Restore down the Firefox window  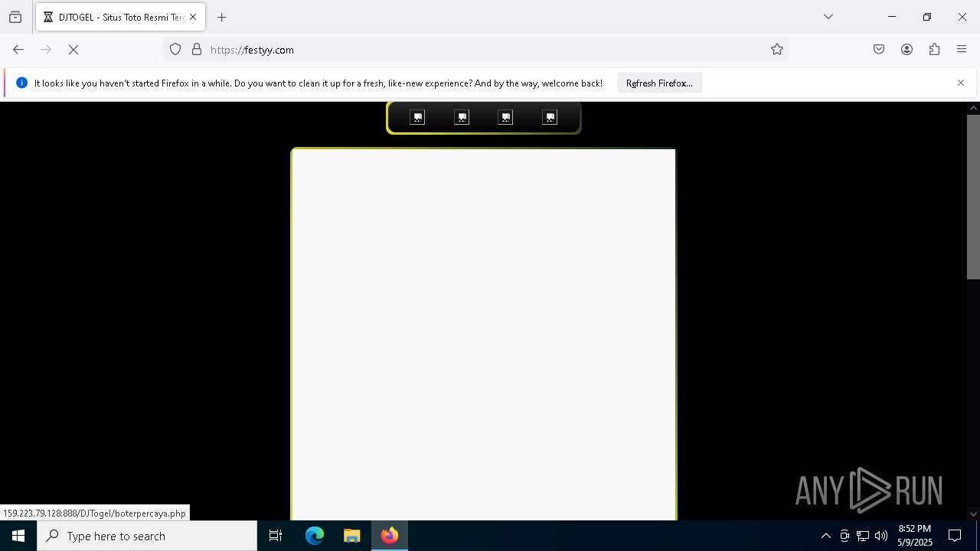pyautogui.click(x=927, y=17)
